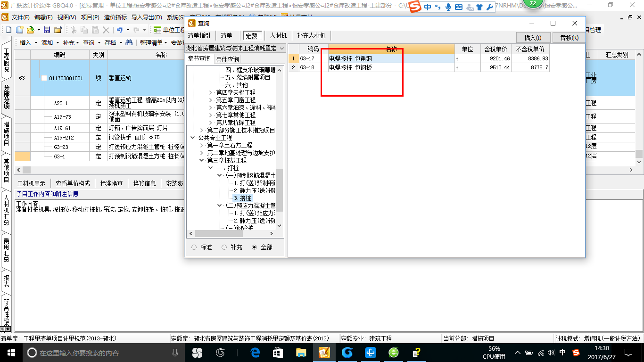Click the volume tray icon
Image resolution: width=644 pixels, height=362 pixels.
551,352
